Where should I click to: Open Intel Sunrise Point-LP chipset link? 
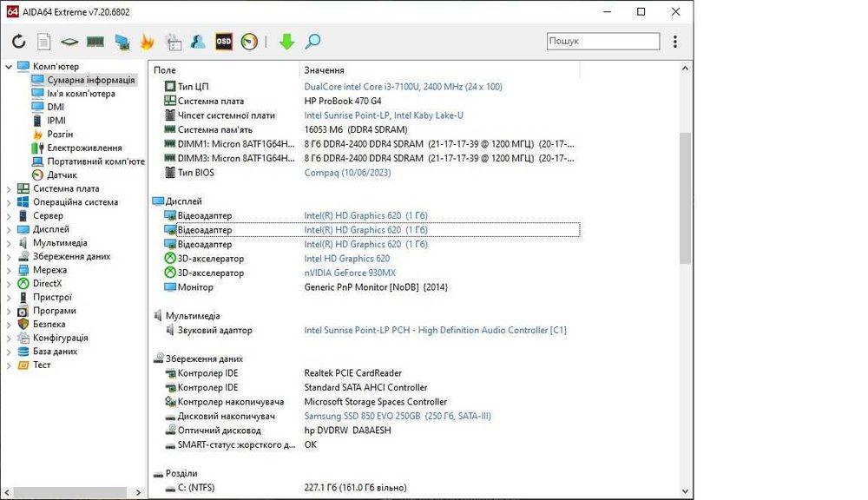(384, 115)
